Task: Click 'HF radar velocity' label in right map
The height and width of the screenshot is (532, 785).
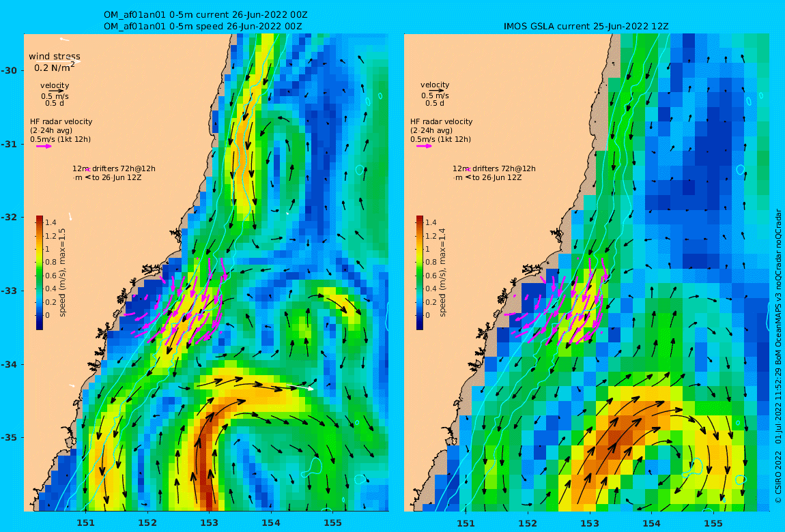Action: pyautogui.click(x=441, y=121)
